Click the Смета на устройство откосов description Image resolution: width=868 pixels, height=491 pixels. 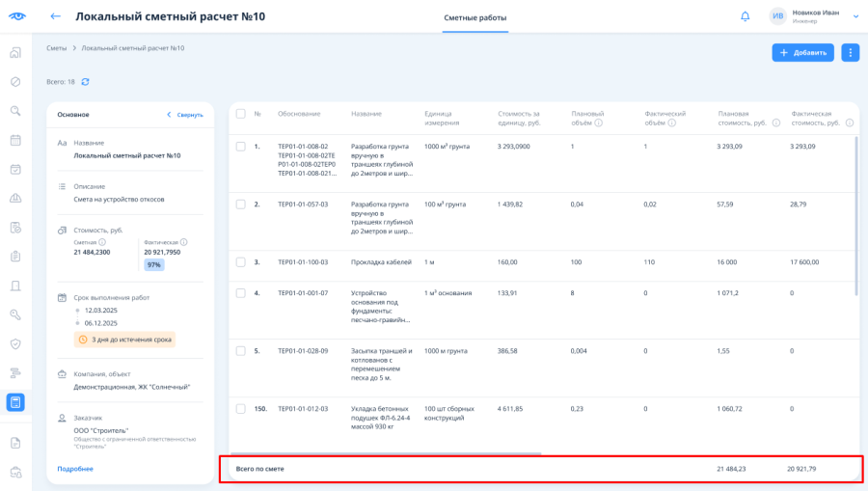119,200
